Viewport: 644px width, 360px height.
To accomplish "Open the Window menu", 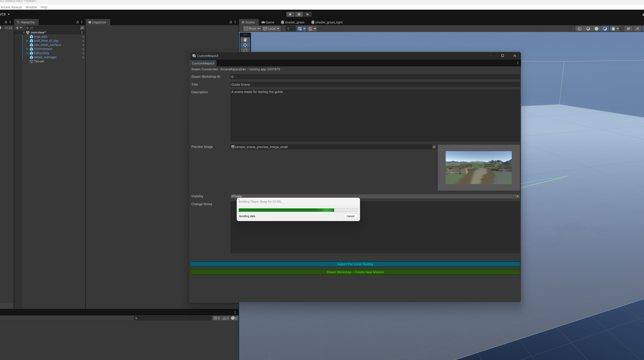I will click(31, 7).
